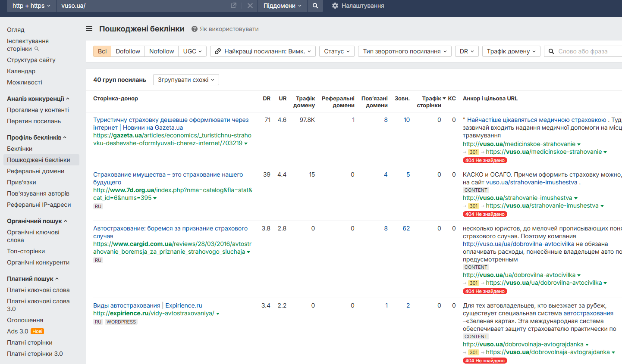The image size is (622, 364).
Task: Open the Налаштування gear settings
Action: pos(335,6)
